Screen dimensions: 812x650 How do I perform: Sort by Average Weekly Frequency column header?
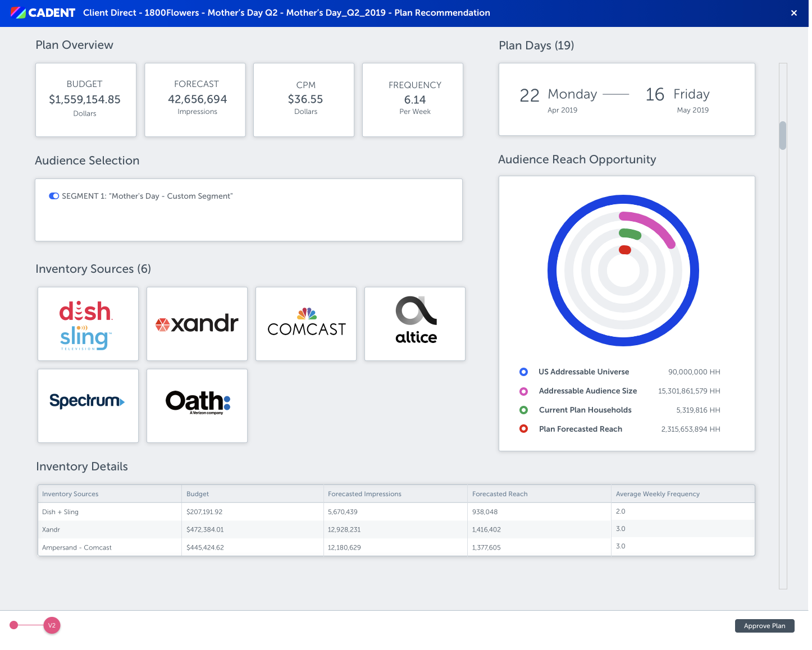click(683, 494)
